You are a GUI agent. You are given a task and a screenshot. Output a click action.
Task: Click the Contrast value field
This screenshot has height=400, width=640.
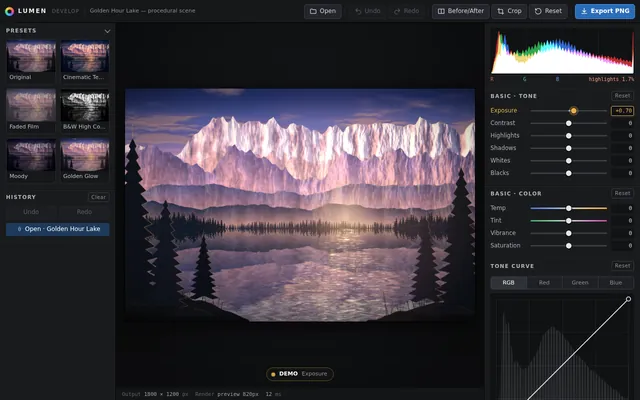point(622,123)
